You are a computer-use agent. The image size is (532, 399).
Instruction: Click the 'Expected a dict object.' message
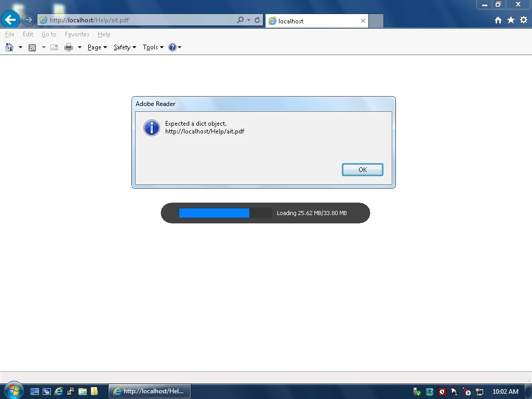[x=196, y=124]
